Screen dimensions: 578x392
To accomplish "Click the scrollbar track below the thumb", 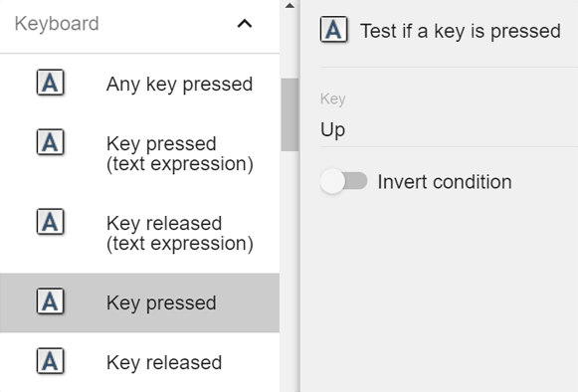I will pos(289,271).
